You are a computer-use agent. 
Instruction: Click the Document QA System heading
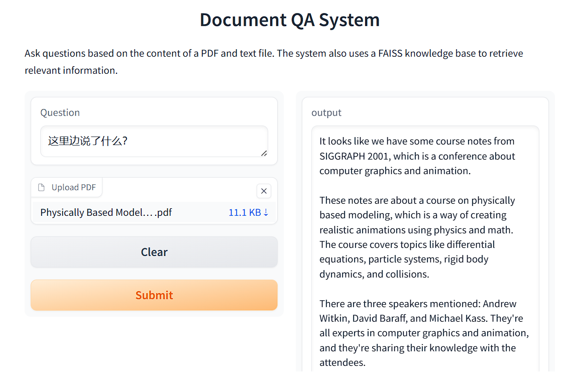coord(290,20)
